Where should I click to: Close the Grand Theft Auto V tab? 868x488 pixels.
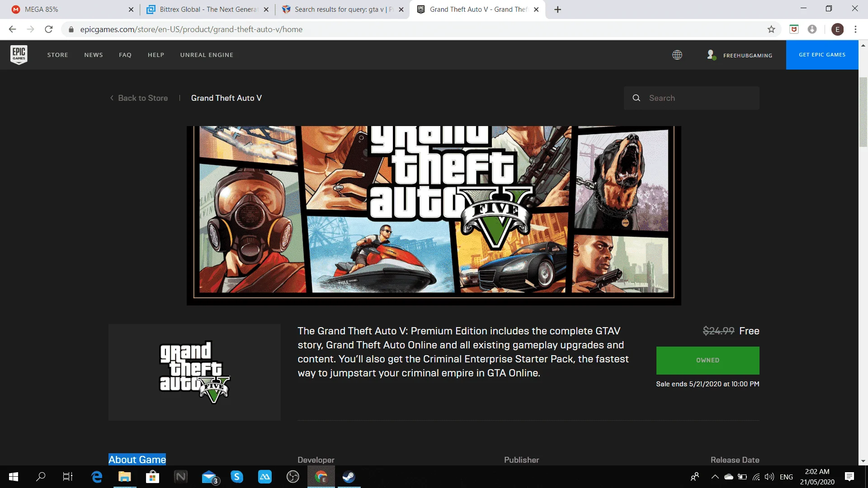pyautogui.click(x=536, y=9)
